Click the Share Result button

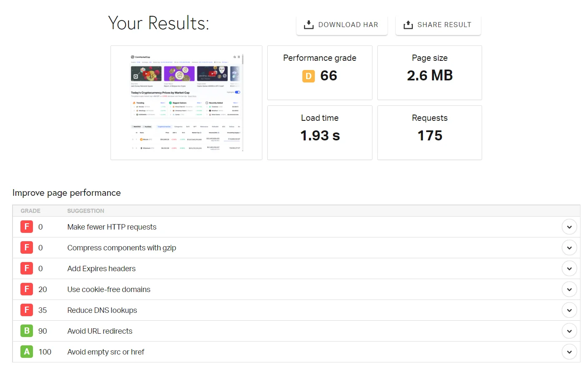[438, 25]
